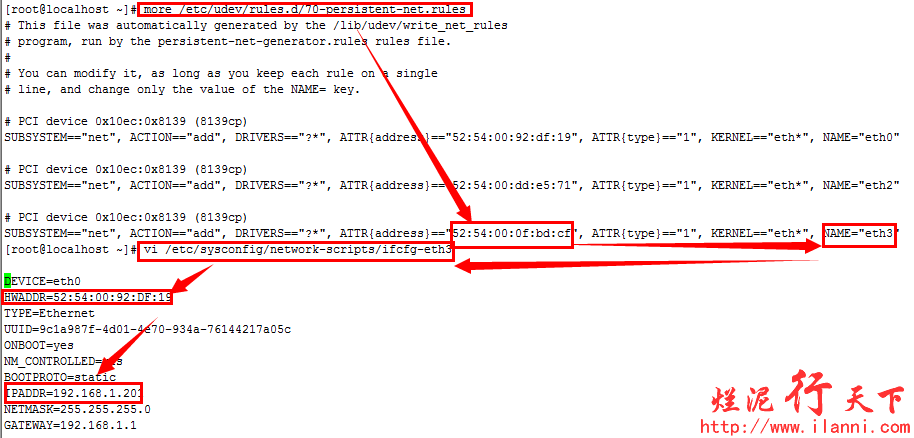Select the ONBOOT=yes line
914x438 pixels.
38,345
